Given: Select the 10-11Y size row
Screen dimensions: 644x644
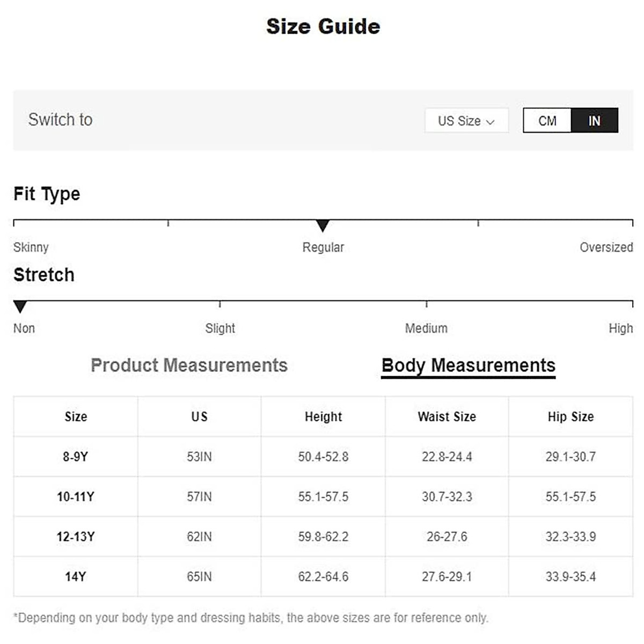Looking at the screenshot, I should click(x=76, y=497).
